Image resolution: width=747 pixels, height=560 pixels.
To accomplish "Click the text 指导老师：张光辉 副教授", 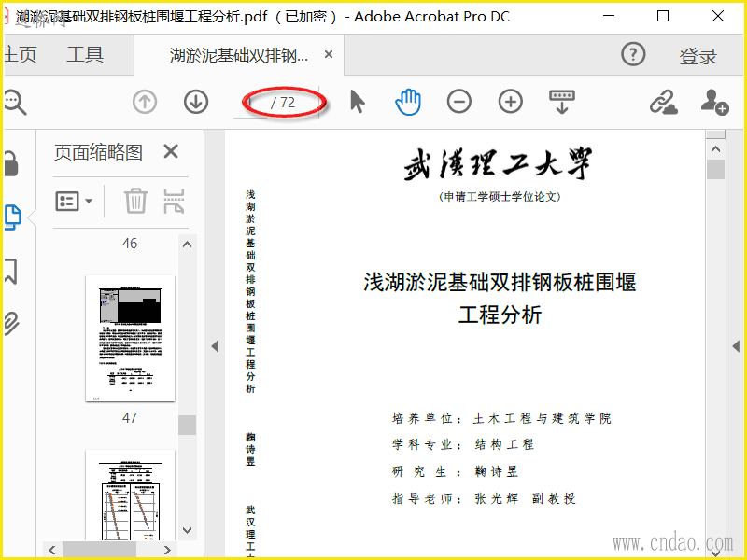I will point(484,498).
